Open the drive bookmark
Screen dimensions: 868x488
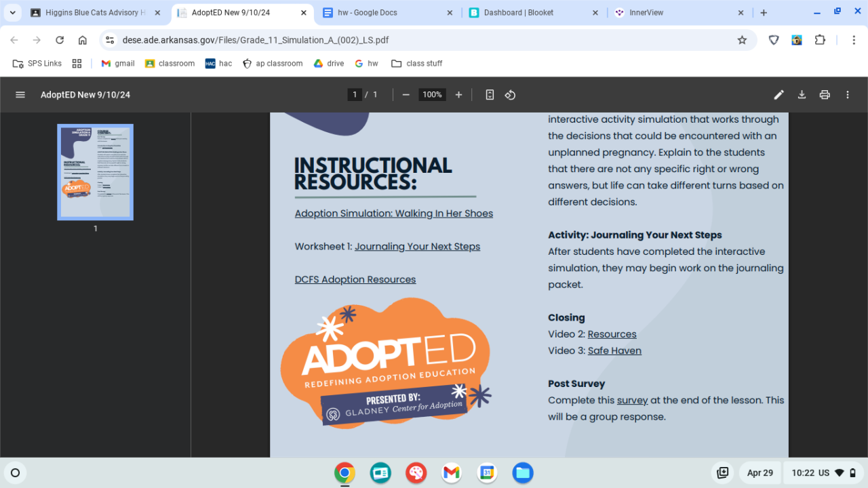tap(329, 64)
